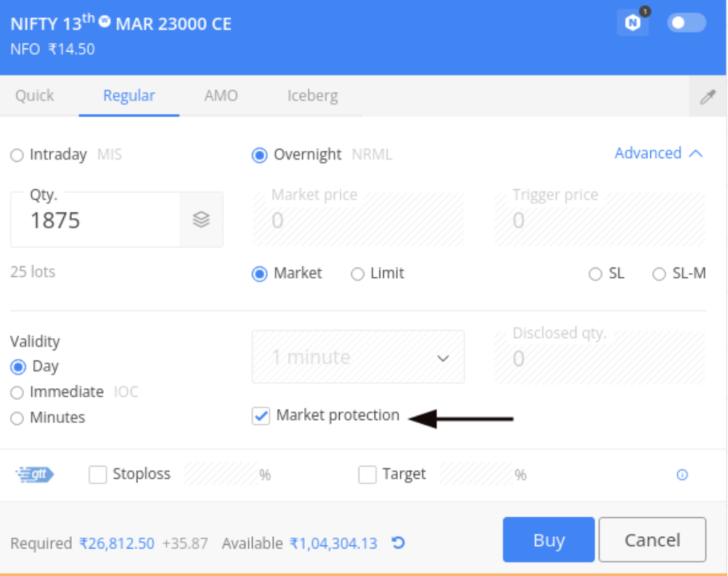
Task: Enable the Target checkbox
Action: [367, 474]
